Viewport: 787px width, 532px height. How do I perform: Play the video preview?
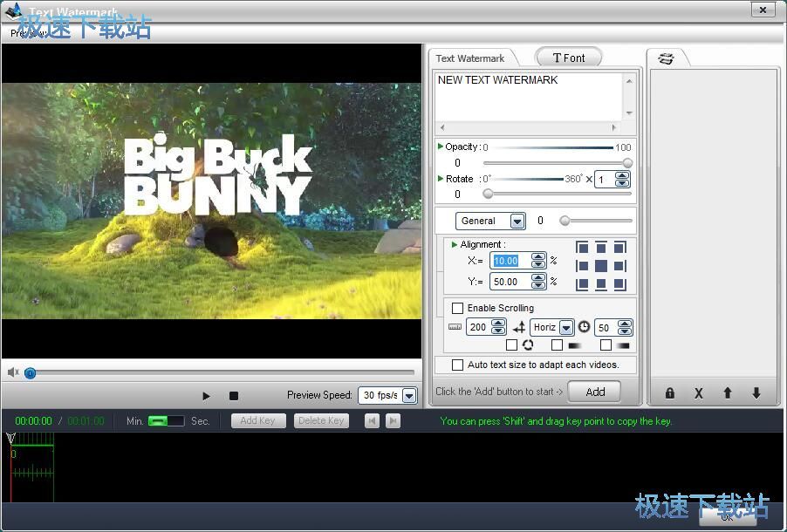point(206,396)
